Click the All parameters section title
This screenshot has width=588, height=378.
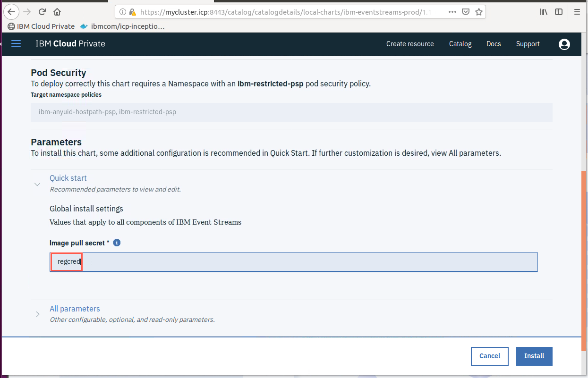75,309
